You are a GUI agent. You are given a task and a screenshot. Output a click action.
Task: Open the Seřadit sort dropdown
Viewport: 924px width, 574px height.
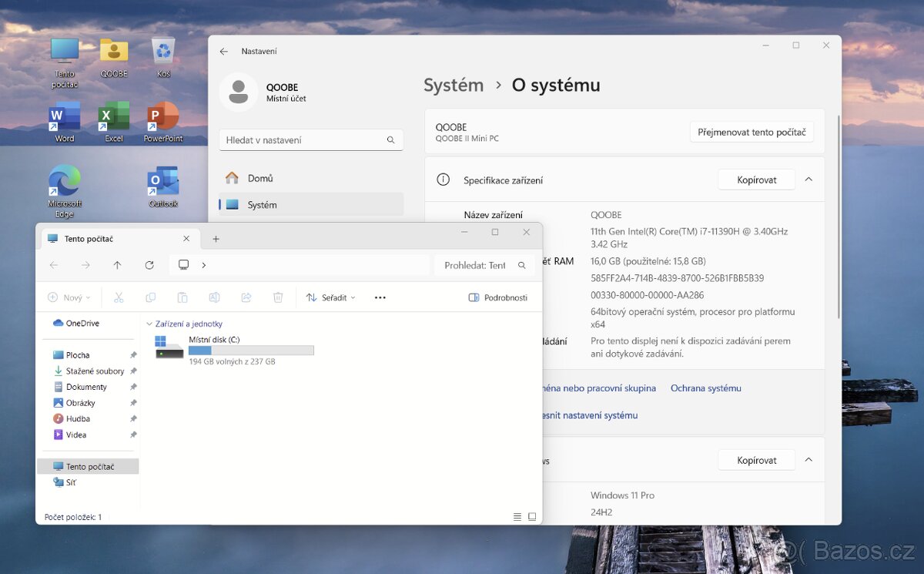coord(331,297)
